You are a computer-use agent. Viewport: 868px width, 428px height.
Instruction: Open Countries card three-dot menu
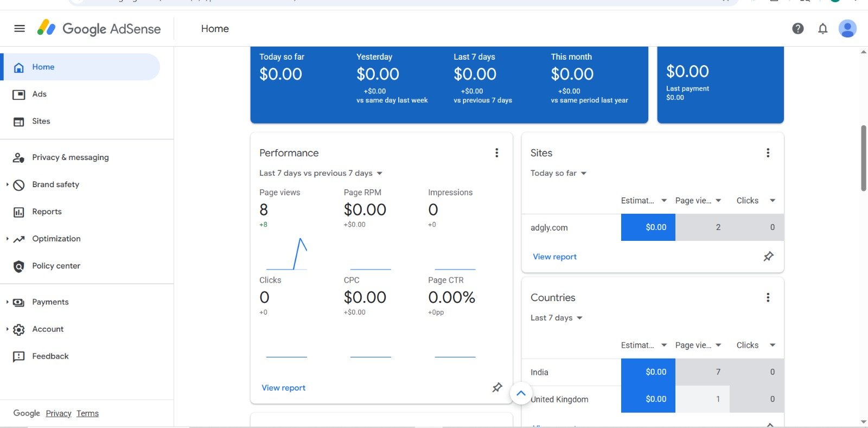pyautogui.click(x=768, y=297)
